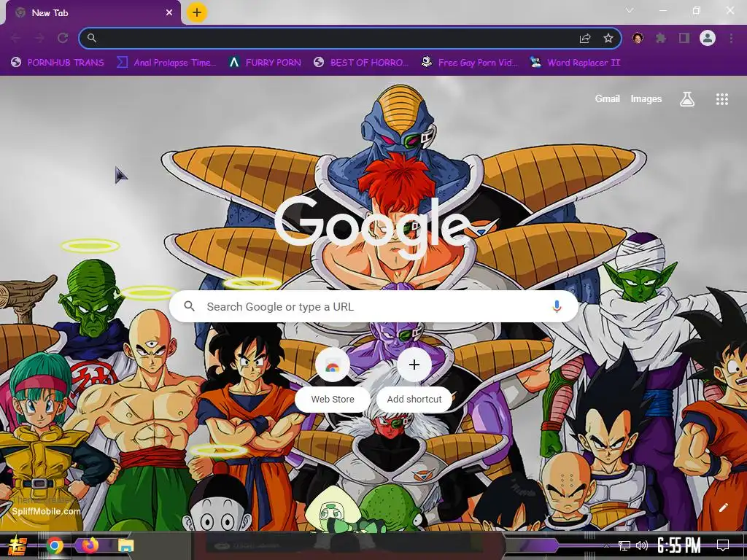747x560 pixels.
Task: Toggle the Chrome side panel
Action: (x=684, y=38)
